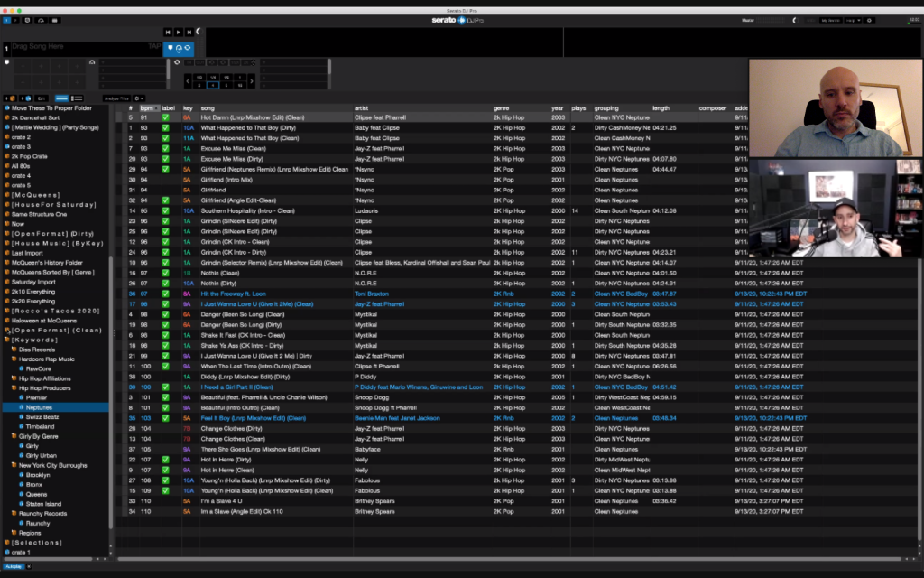Collapse the [Keywords] folder
This screenshot has height=578, width=924.
[7, 340]
